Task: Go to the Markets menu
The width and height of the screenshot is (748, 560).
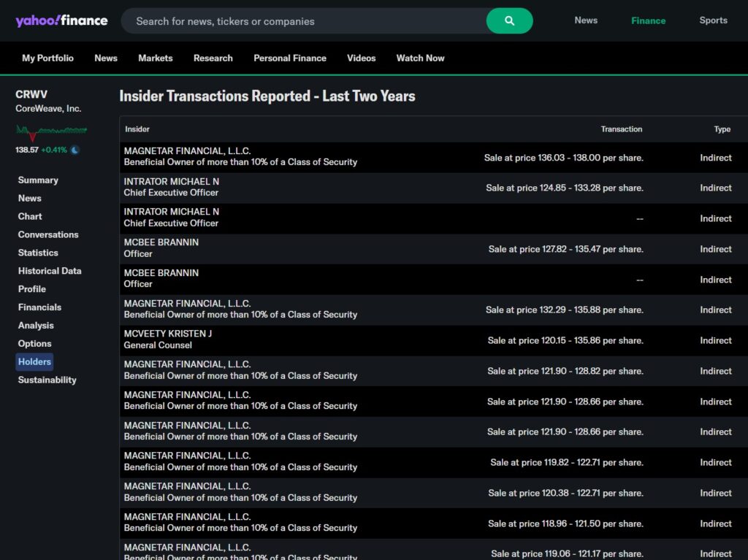Action: (x=156, y=58)
